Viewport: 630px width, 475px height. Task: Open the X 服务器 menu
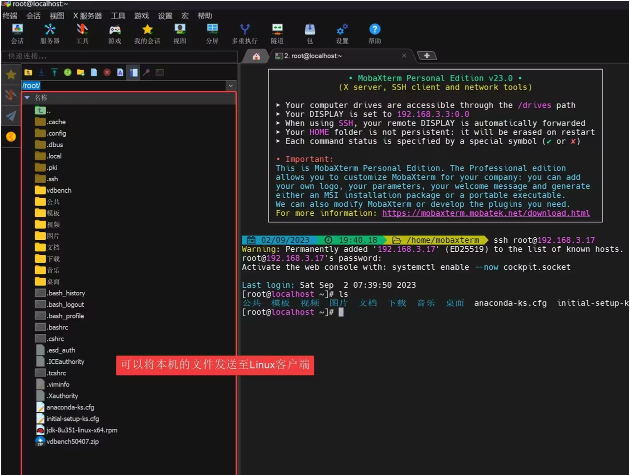pos(89,16)
